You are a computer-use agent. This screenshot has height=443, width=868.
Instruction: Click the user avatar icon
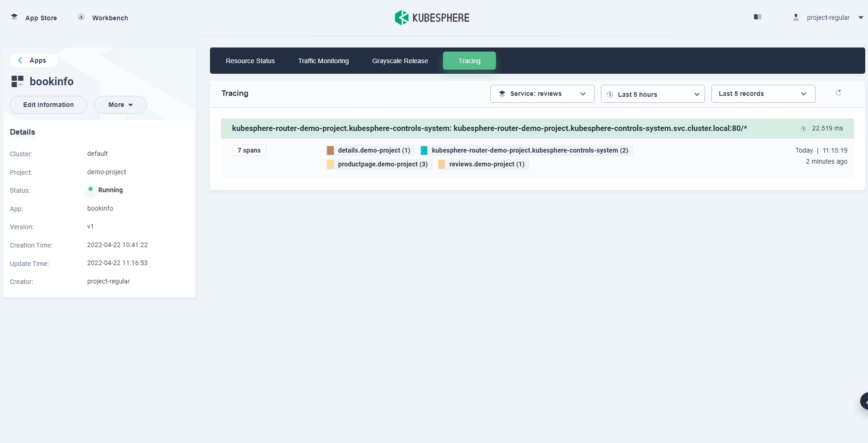click(796, 18)
